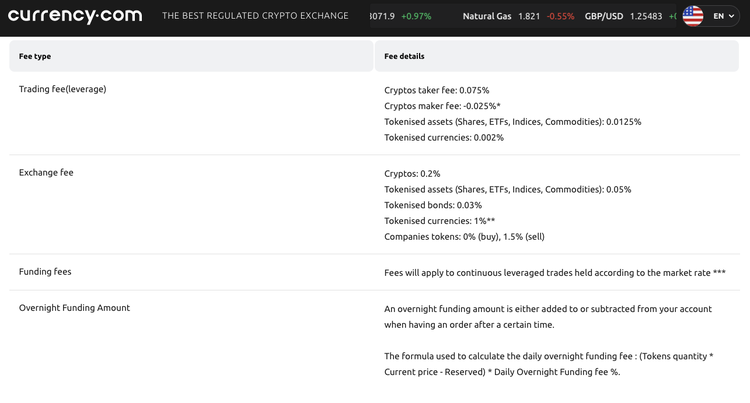Open the EN language dropdown
The image size is (750, 403).
click(724, 16)
